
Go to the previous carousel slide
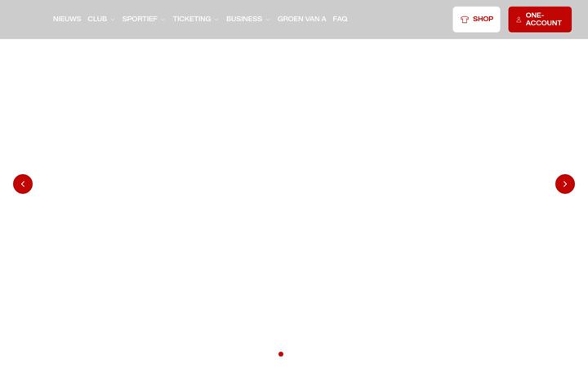point(23,184)
